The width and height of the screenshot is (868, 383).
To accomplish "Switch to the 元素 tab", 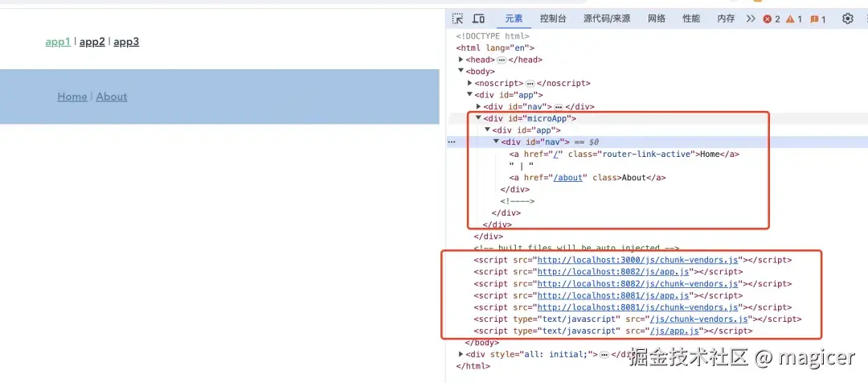I will point(514,19).
